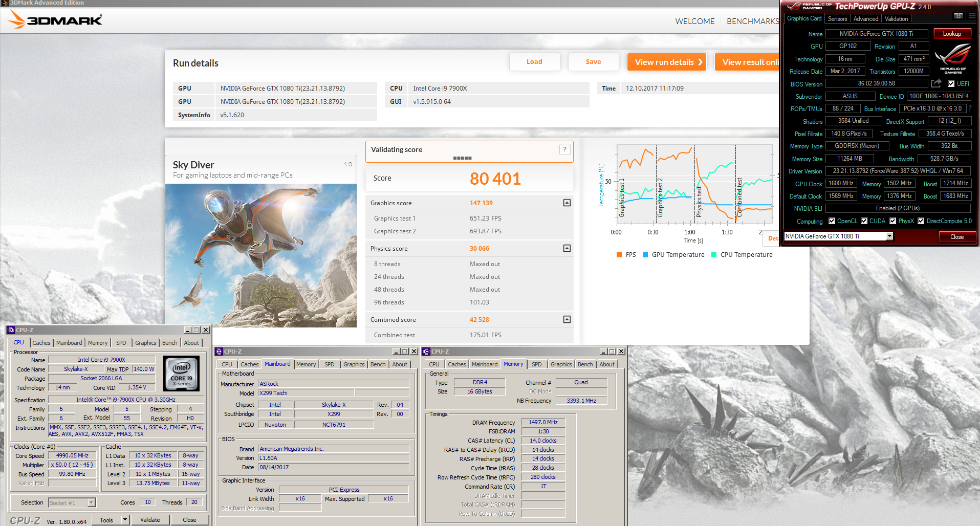Toggle the DirectCompute 5.0 checkbox
This screenshot has width=980, height=526.
921,221
